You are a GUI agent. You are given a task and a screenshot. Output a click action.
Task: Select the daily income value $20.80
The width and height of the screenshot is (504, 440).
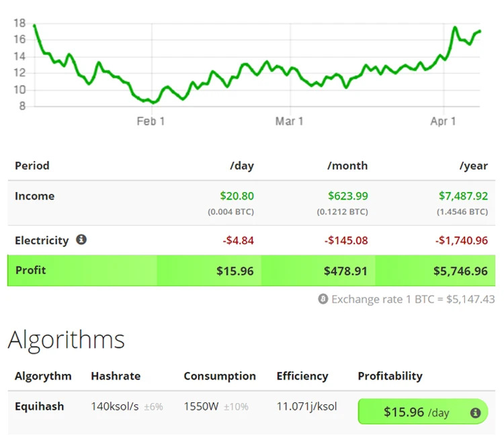(x=237, y=196)
